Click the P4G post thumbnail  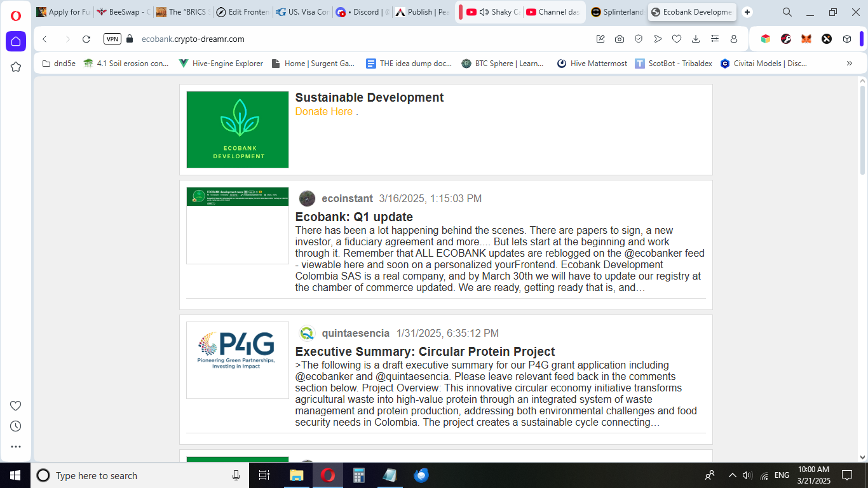[x=238, y=360]
